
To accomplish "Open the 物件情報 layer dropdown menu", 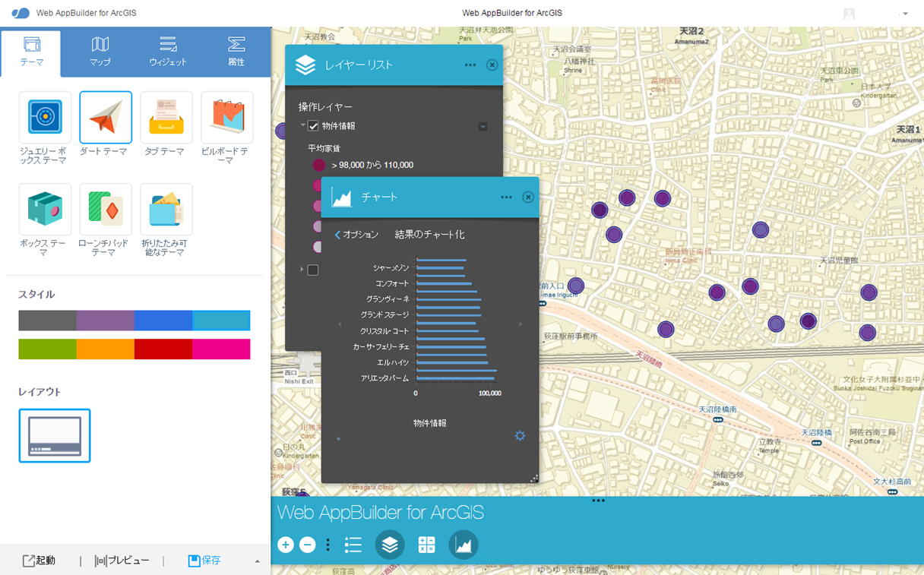I will [x=483, y=126].
